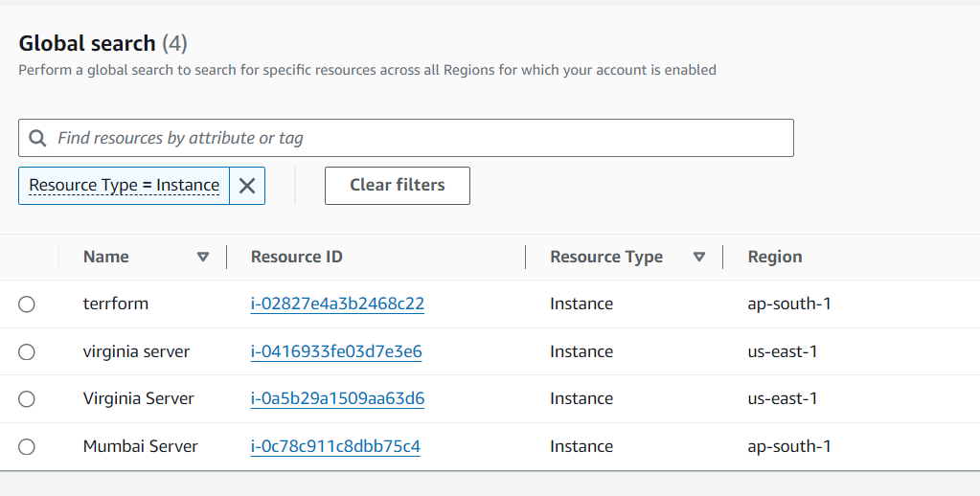Click the Global search heading
The height and width of the screenshot is (496, 980).
(x=87, y=43)
